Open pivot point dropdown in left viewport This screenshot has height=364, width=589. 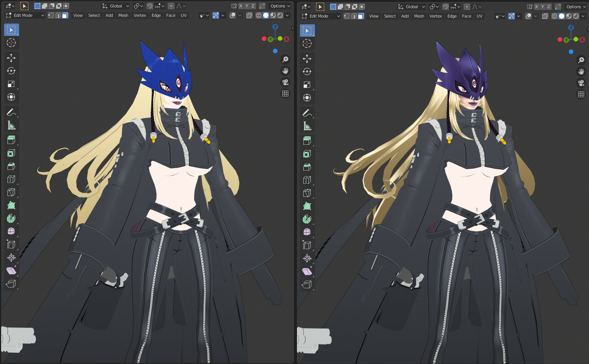coord(139,6)
